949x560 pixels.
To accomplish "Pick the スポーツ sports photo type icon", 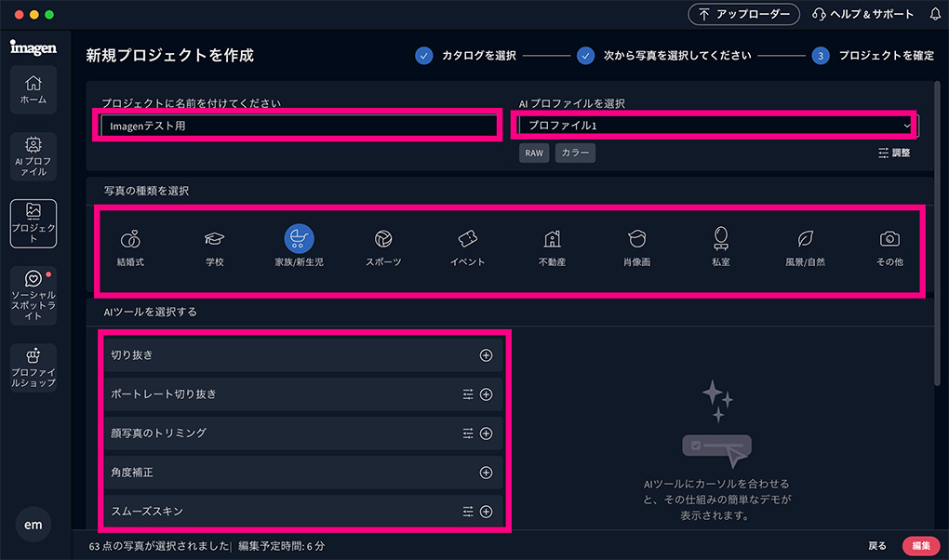I will (383, 240).
